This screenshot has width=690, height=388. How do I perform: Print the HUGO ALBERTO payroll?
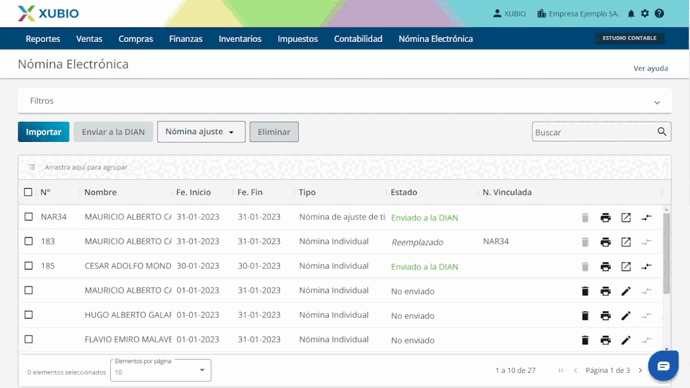pos(606,315)
